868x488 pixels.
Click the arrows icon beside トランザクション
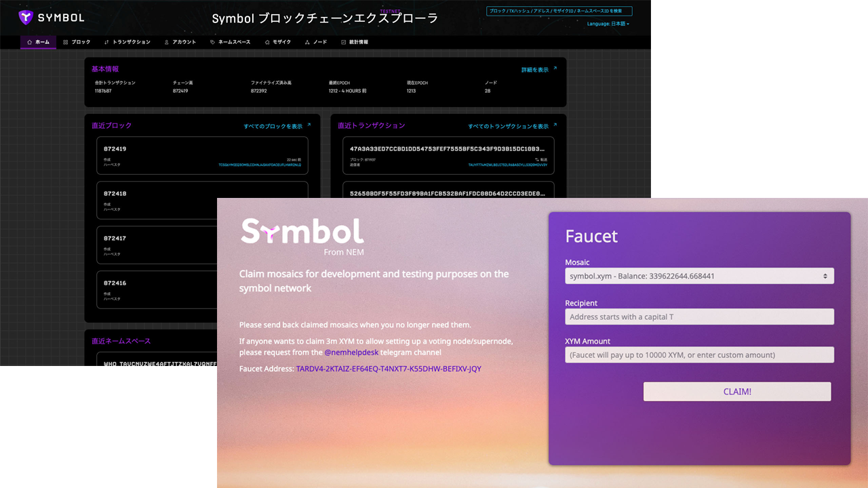pyautogui.click(x=106, y=42)
